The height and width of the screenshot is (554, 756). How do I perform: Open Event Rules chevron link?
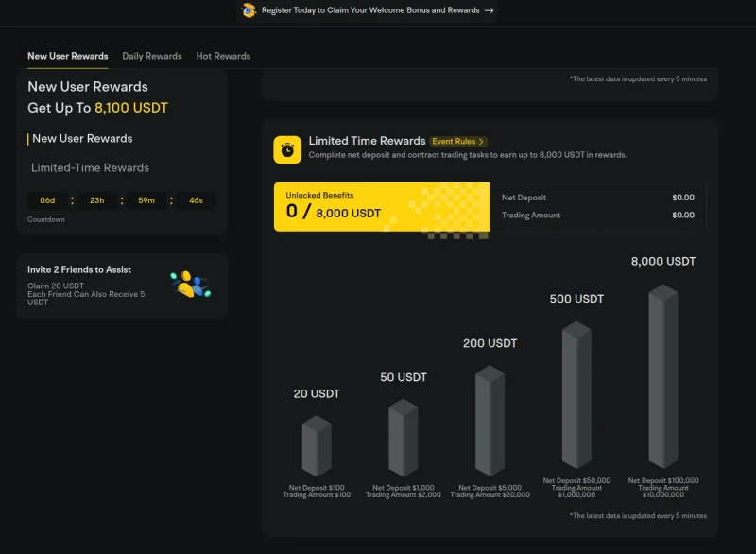458,141
